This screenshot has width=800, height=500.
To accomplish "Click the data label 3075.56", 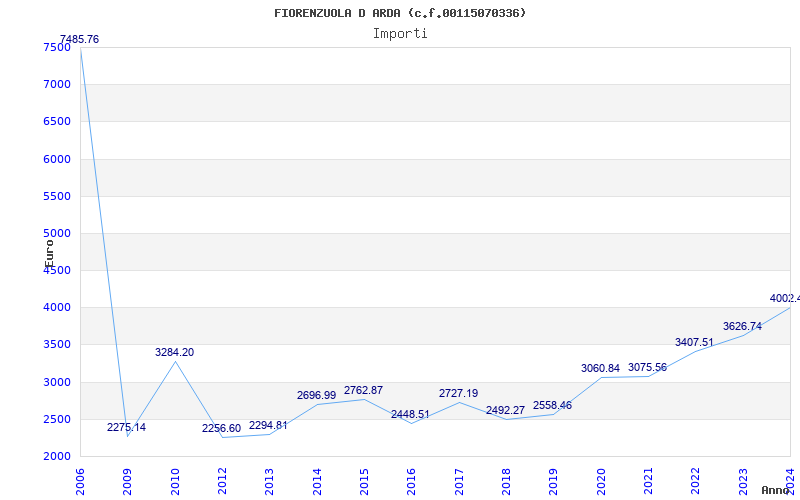I will click(647, 367).
